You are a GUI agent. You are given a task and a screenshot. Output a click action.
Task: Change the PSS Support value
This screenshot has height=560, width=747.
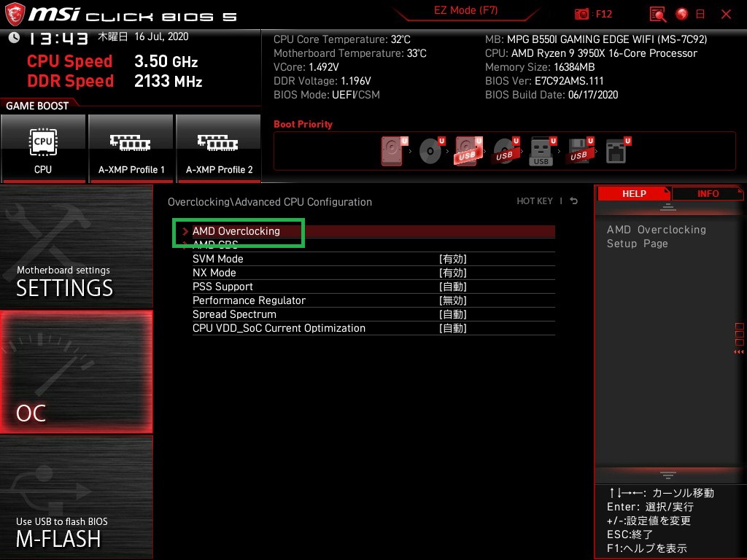pyautogui.click(x=452, y=287)
